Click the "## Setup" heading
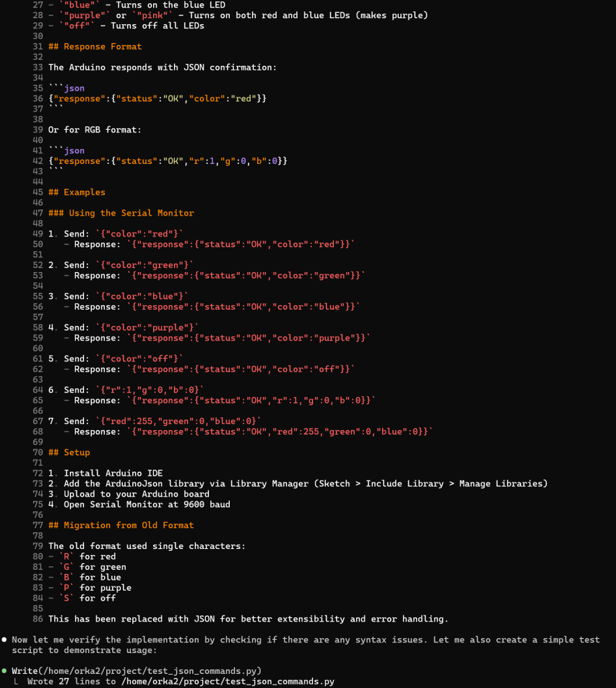The image size is (616, 688). 71,452
